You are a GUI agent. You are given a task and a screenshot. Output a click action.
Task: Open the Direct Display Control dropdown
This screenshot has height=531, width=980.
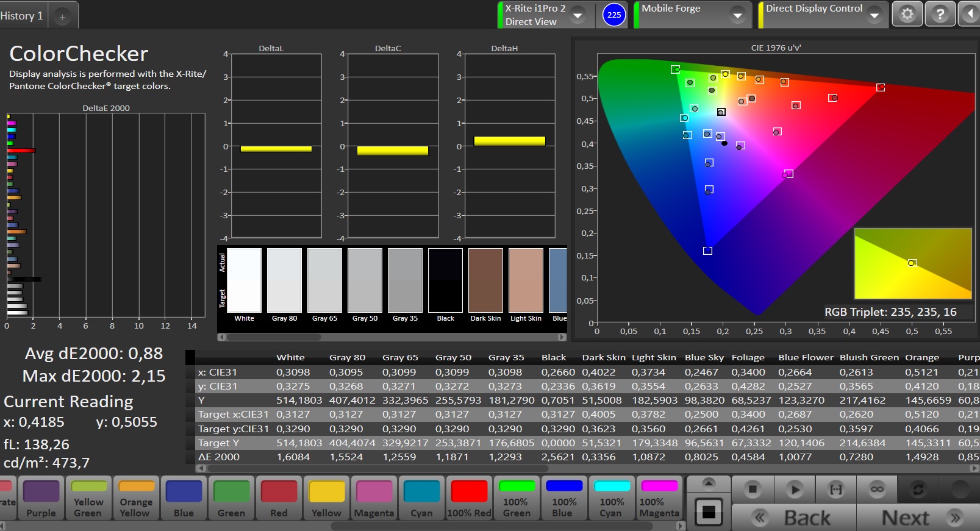[x=874, y=15]
